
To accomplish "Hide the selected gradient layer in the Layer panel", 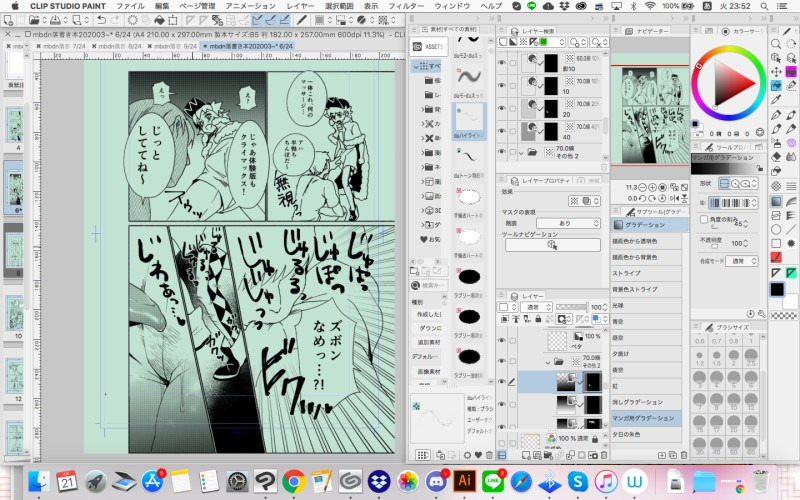I will tap(502, 382).
